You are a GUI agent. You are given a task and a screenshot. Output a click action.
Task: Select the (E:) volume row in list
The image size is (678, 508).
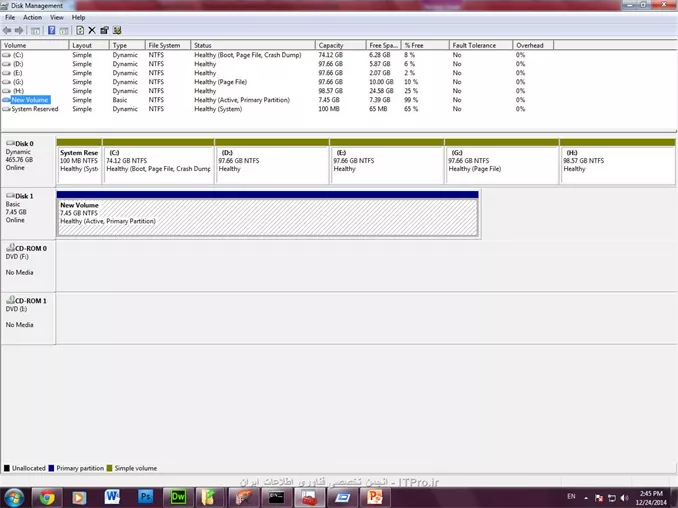277,73
